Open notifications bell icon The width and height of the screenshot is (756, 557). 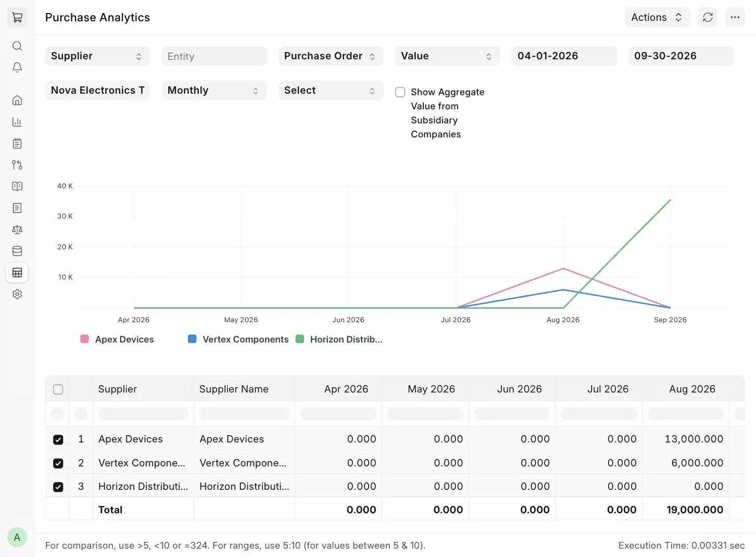pos(17,68)
